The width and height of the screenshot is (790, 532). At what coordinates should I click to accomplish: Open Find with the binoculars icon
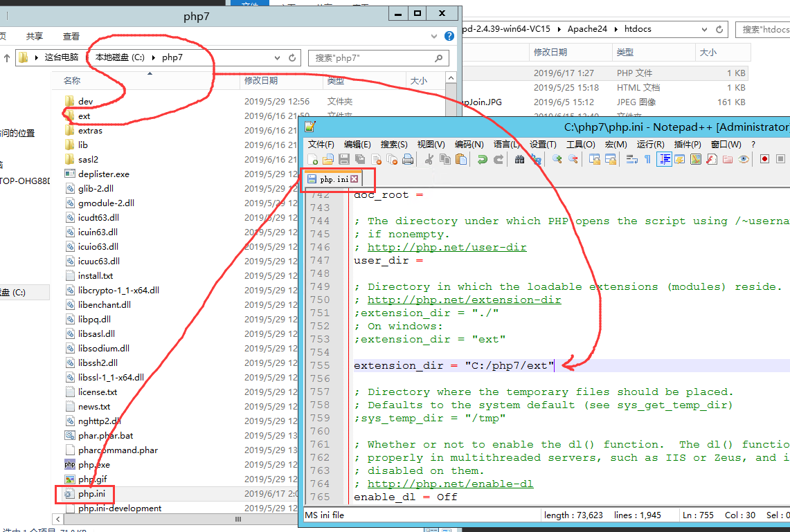[x=519, y=159]
